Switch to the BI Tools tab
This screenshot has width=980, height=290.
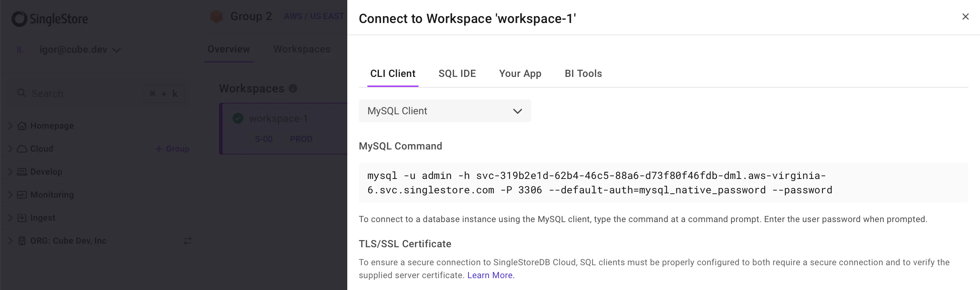pos(583,73)
